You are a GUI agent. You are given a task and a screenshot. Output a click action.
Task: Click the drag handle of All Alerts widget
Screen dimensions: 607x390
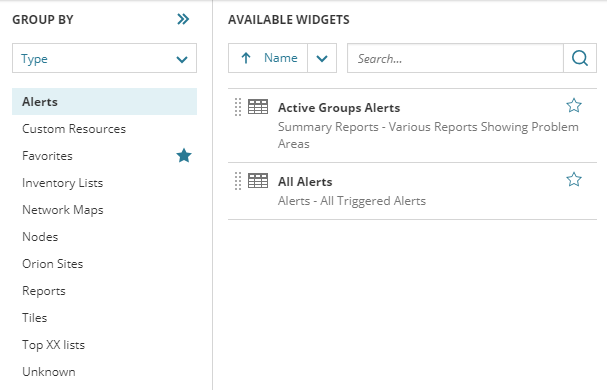coord(238,181)
